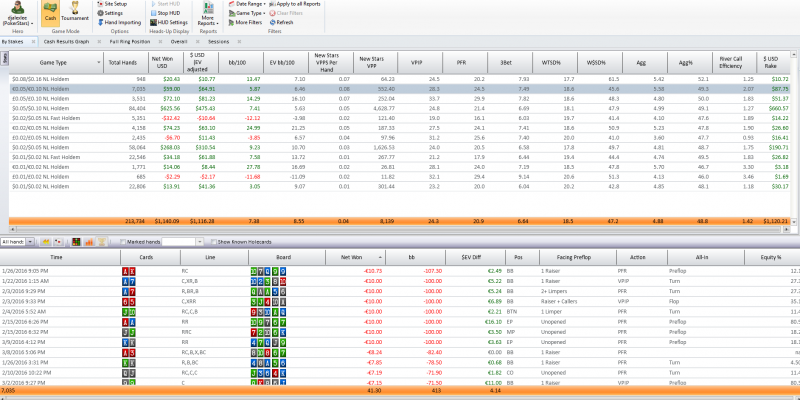Switch to Full Ring Position tab

[130, 42]
